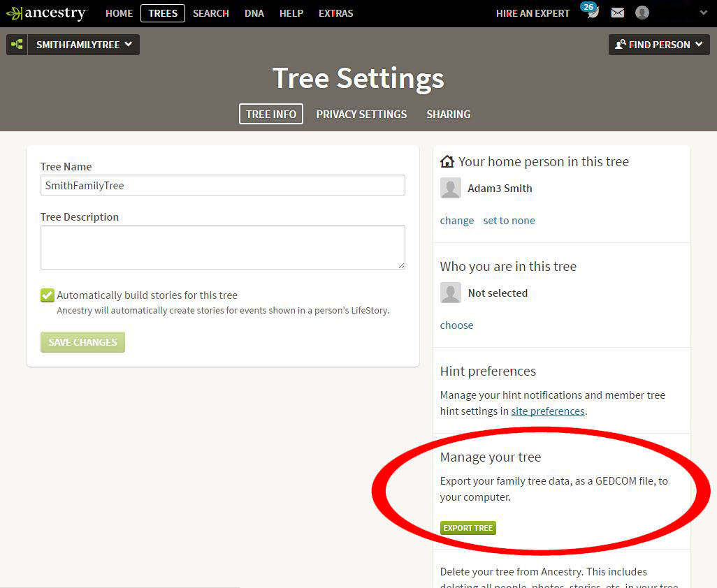This screenshot has height=588, width=717.
Task: Open the SEARCH menu
Action: pyautogui.click(x=211, y=13)
